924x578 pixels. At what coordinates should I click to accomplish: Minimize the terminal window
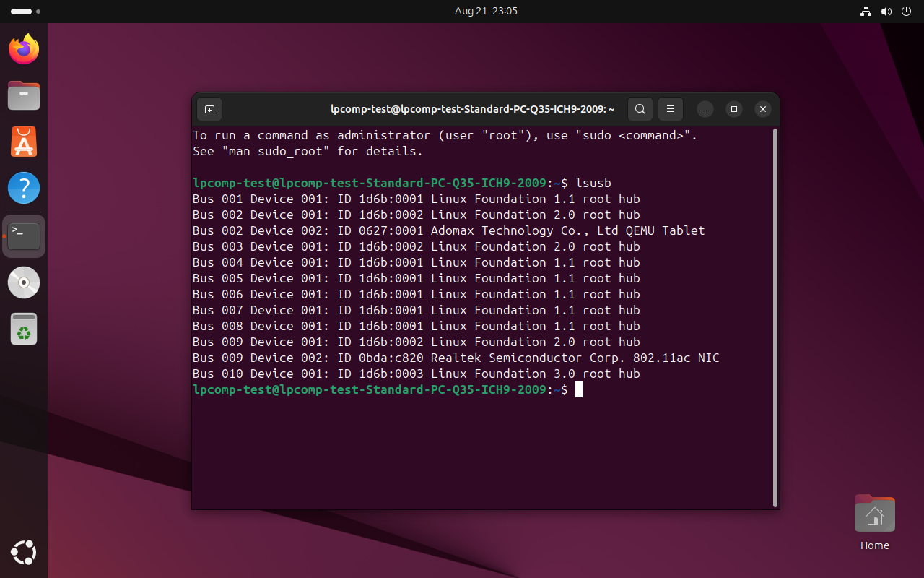click(705, 109)
